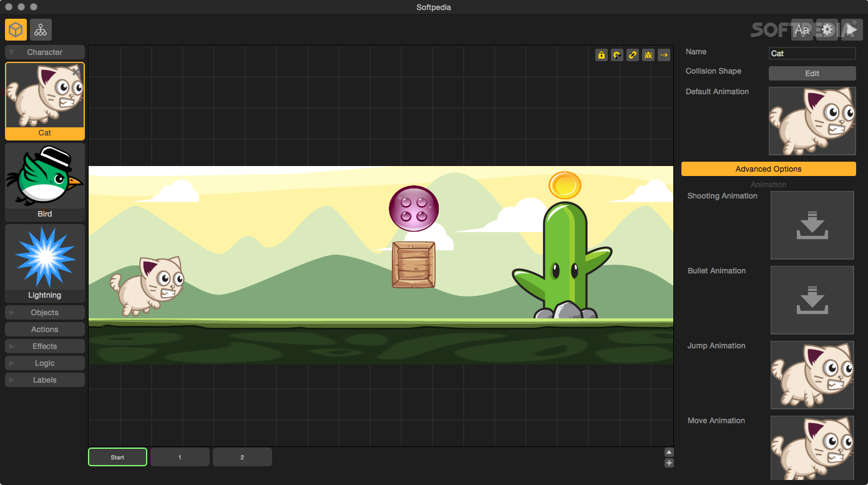Switch to scene tab 1
The height and width of the screenshot is (485, 868).
(180, 458)
